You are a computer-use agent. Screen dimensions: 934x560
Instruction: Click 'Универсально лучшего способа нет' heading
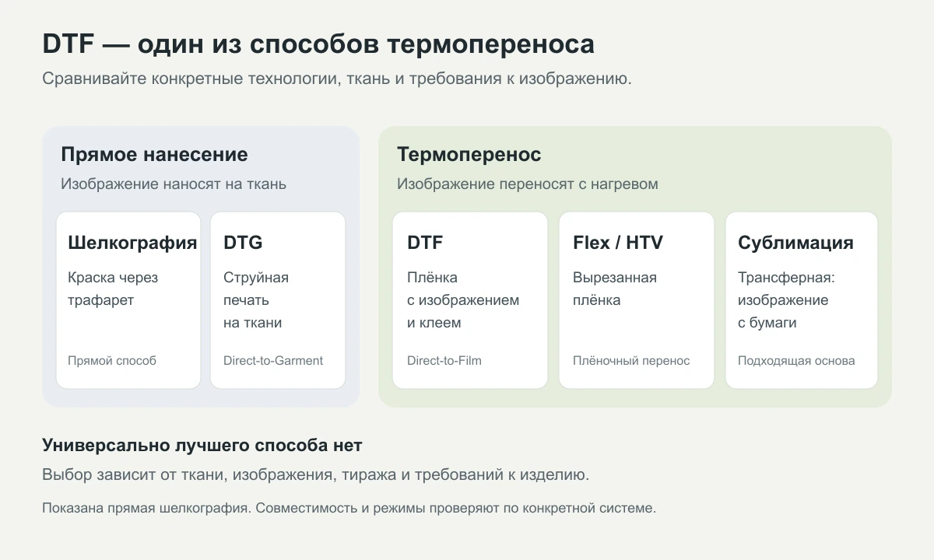[202, 446]
